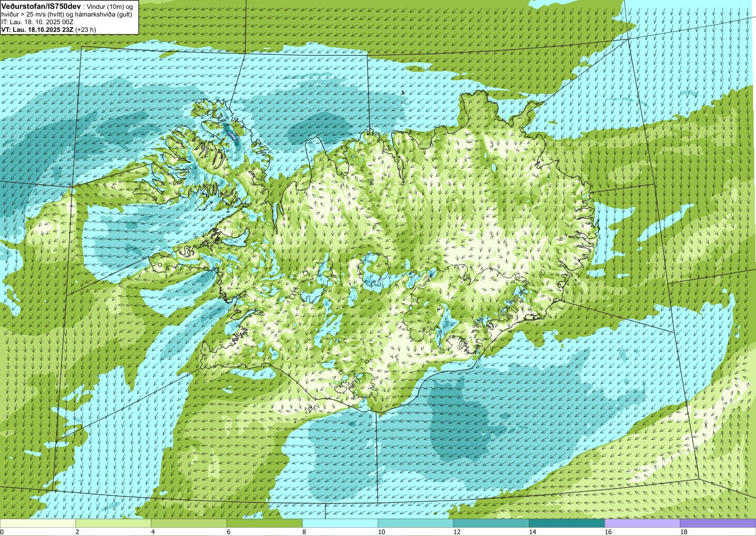Viewport: 756px width, 536px height.
Task: Click the legend scale label '10'
Action: 382,532
